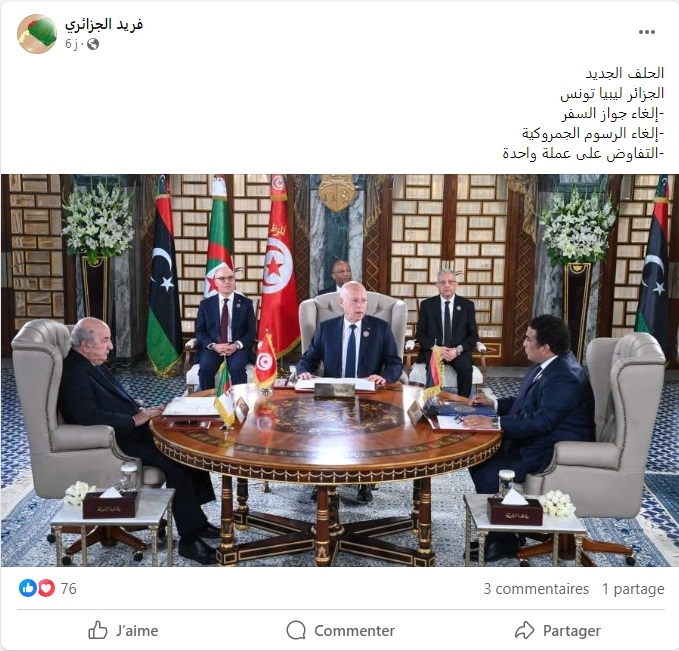This screenshot has width=679, height=651.
Task: Open the three-dot post options menu
Action: click(647, 32)
